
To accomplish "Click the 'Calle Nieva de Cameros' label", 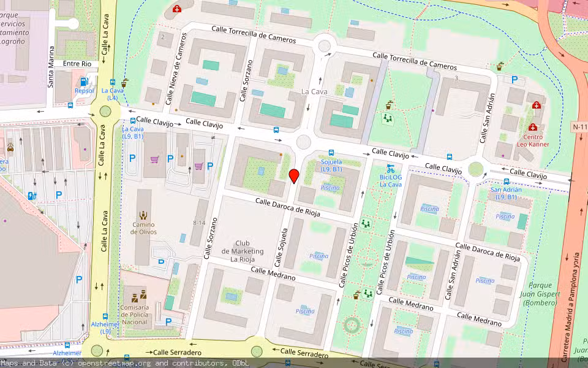I will [176, 69].
